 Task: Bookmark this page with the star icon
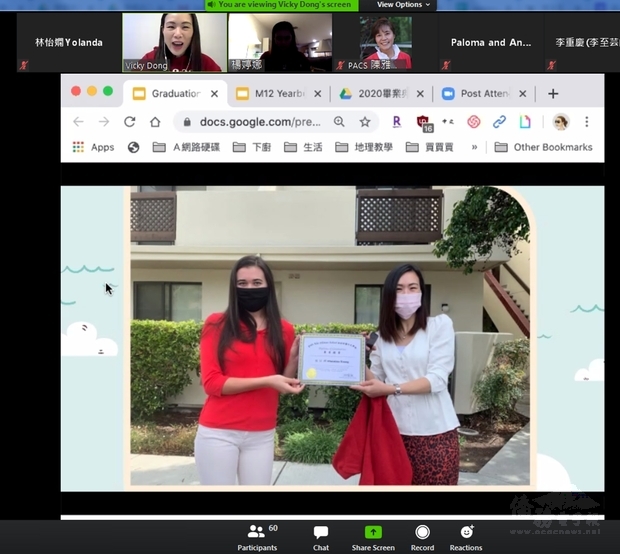pos(365,122)
